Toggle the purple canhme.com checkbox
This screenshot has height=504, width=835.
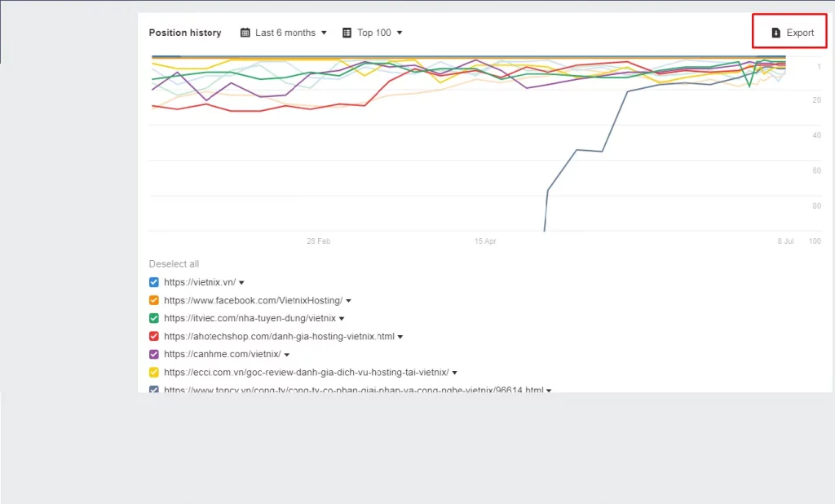pos(154,354)
